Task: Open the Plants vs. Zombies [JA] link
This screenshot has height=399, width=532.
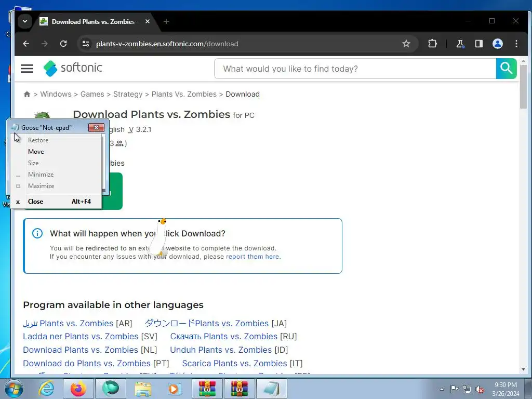Action: pos(216,323)
